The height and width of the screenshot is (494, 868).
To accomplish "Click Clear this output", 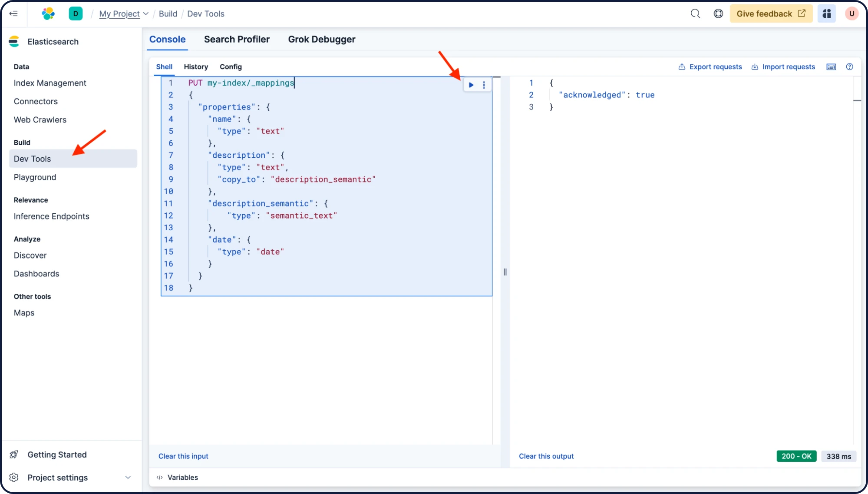I will click(x=546, y=456).
